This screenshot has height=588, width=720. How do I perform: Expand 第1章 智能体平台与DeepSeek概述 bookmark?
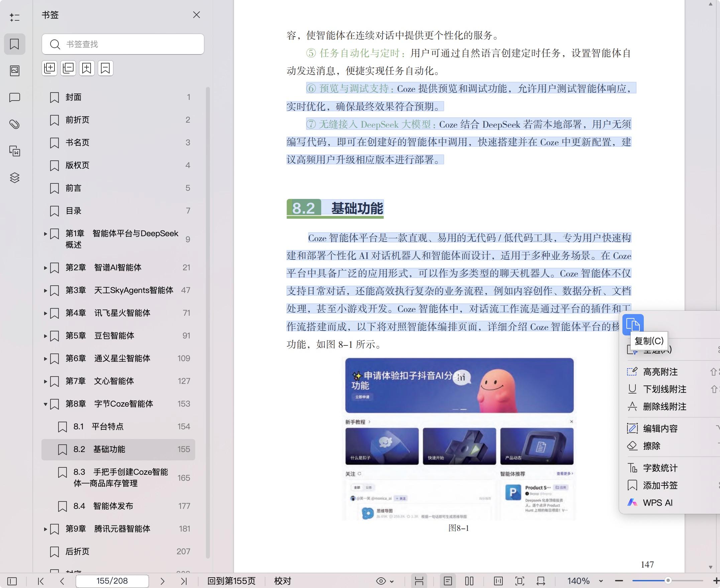point(45,234)
